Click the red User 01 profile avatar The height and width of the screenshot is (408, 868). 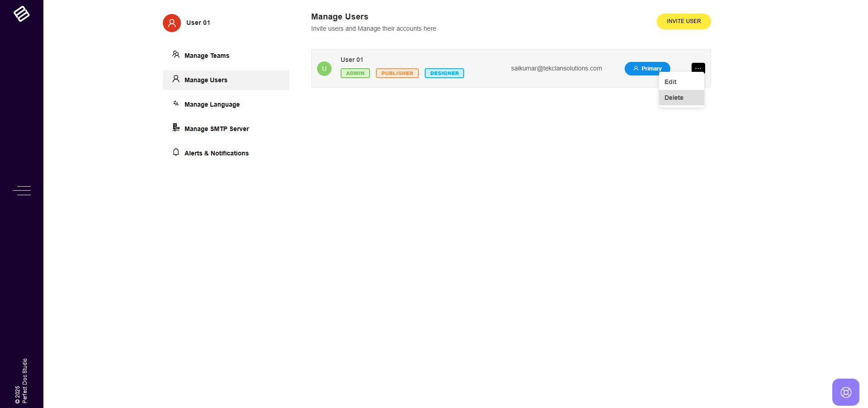pyautogui.click(x=172, y=23)
